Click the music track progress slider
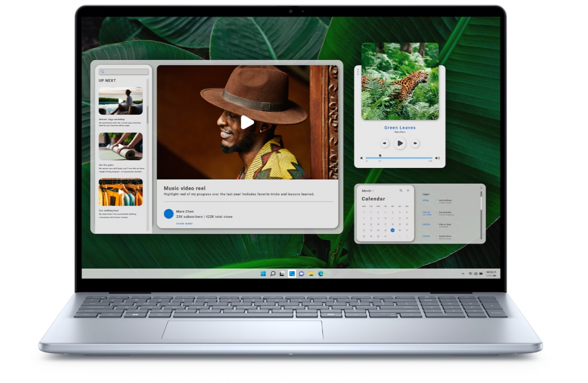This screenshot has height=383, width=588. coord(399,158)
